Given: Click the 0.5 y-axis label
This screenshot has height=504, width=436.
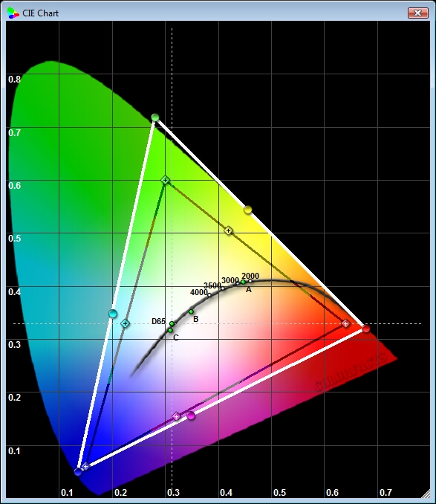Looking at the screenshot, I should pos(14,239).
